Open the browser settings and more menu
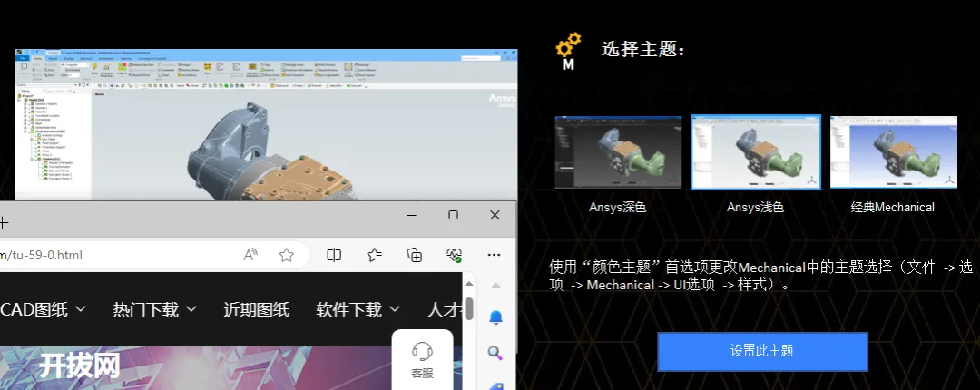 tap(494, 255)
